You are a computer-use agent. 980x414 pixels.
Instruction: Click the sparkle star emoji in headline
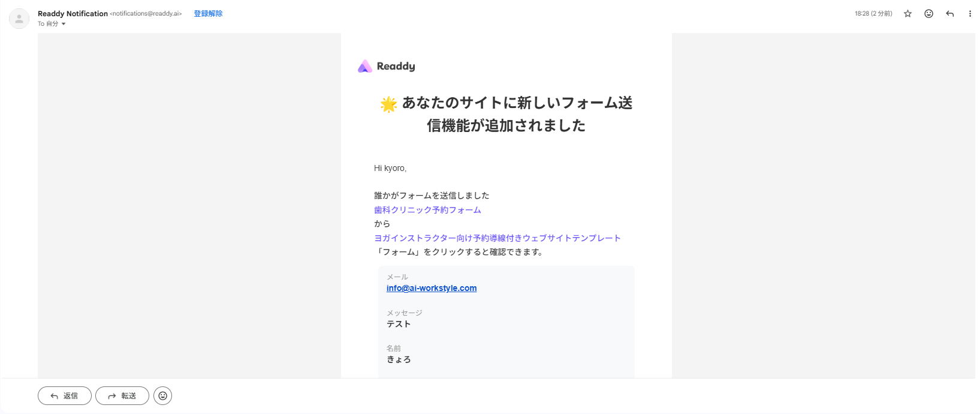point(388,104)
